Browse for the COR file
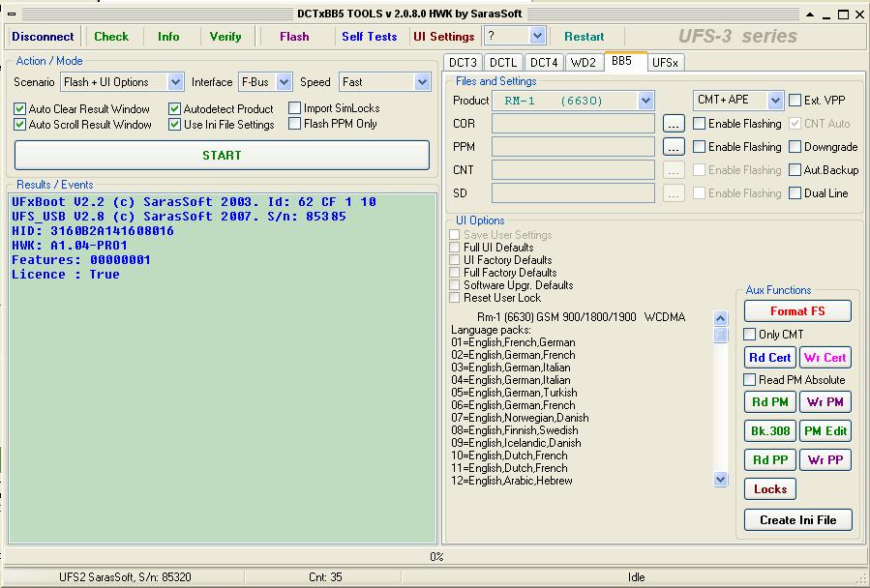This screenshot has width=870, height=588. click(674, 124)
